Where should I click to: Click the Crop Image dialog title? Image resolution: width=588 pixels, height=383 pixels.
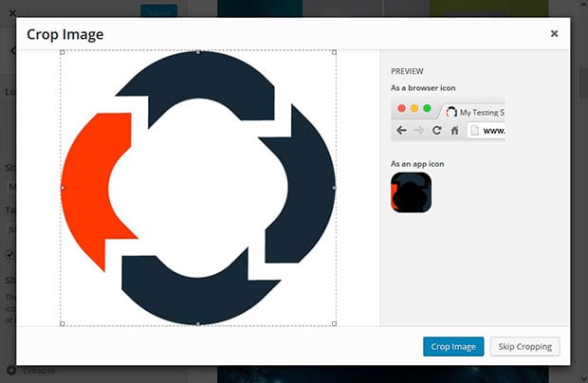[x=65, y=34]
